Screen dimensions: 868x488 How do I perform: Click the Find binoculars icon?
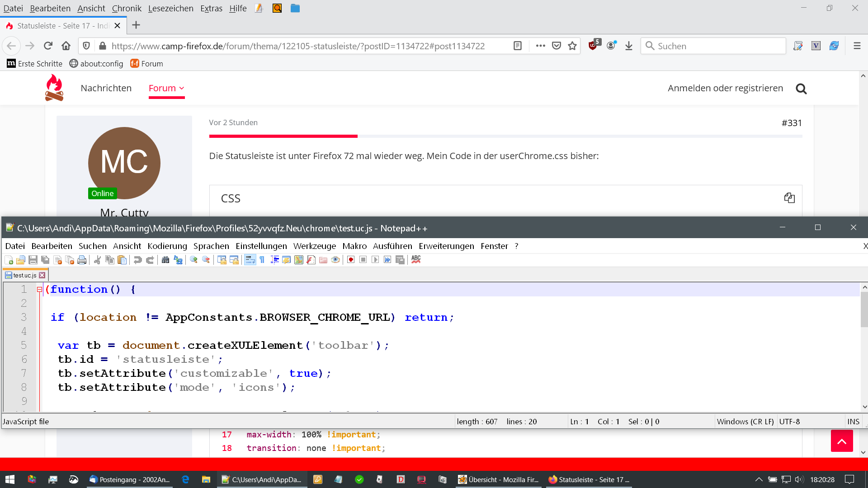[165, 260]
